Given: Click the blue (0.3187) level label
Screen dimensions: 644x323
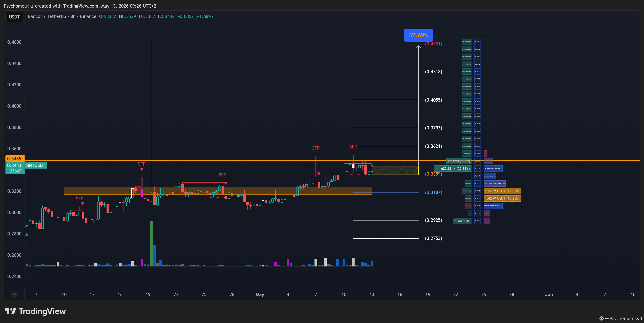Looking at the screenshot, I should (x=434, y=192).
